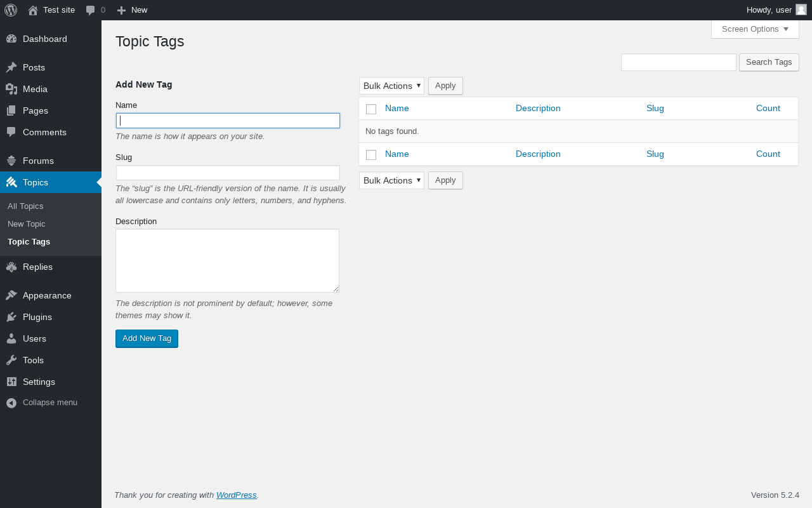
Task: Expand the Screen Options panel
Action: [x=755, y=29]
